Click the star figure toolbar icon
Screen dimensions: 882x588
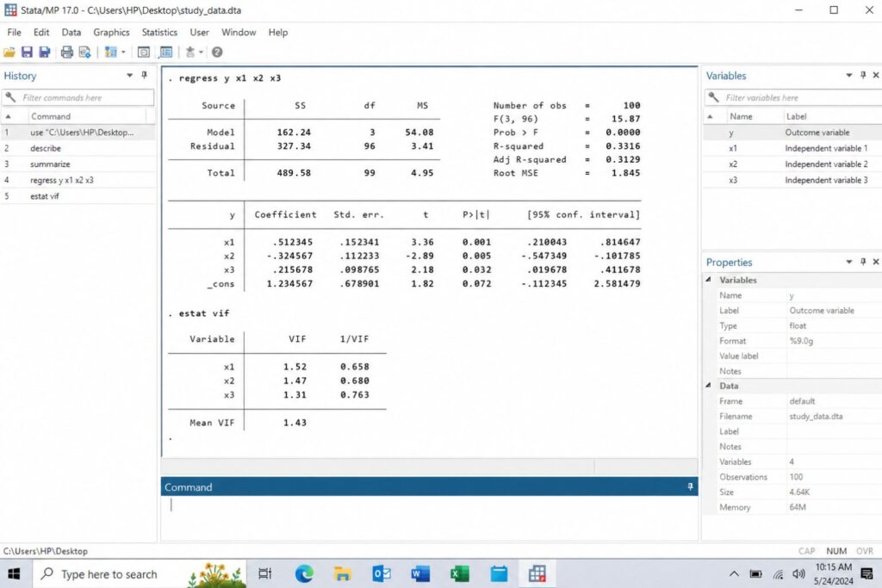pyautogui.click(x=190, y=53)
